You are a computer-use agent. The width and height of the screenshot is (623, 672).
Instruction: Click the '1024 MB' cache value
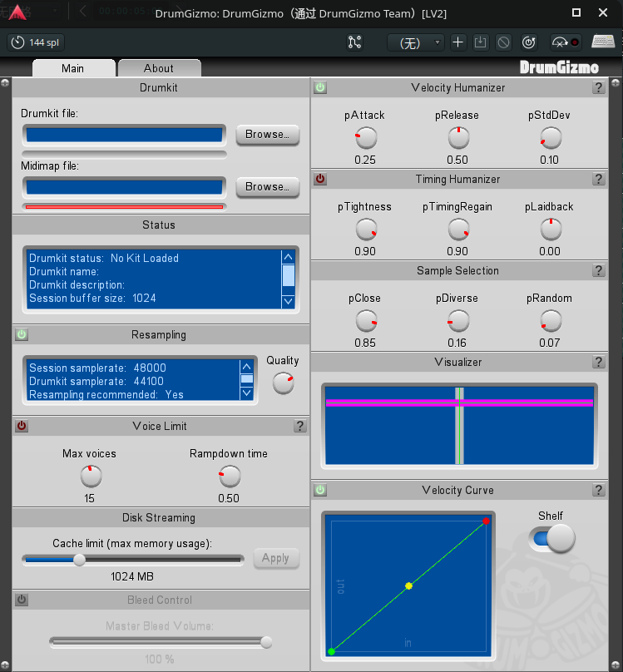pos(132,576)
